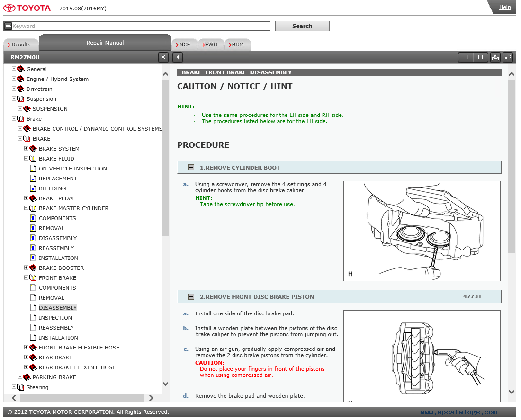
Task: Expand the FRONT BRAKE FLEXIBLE HOSE node
Action: [x=26, y=347]
